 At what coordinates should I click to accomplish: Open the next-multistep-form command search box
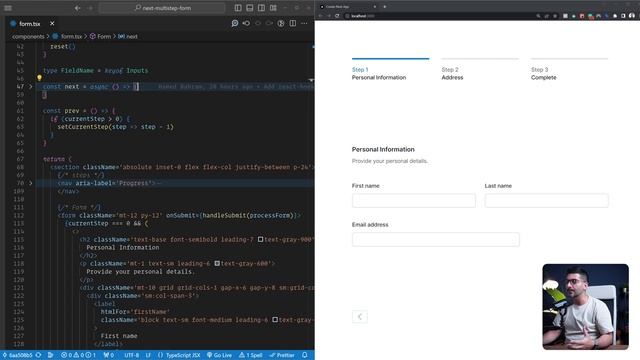[x=162, y=8]
